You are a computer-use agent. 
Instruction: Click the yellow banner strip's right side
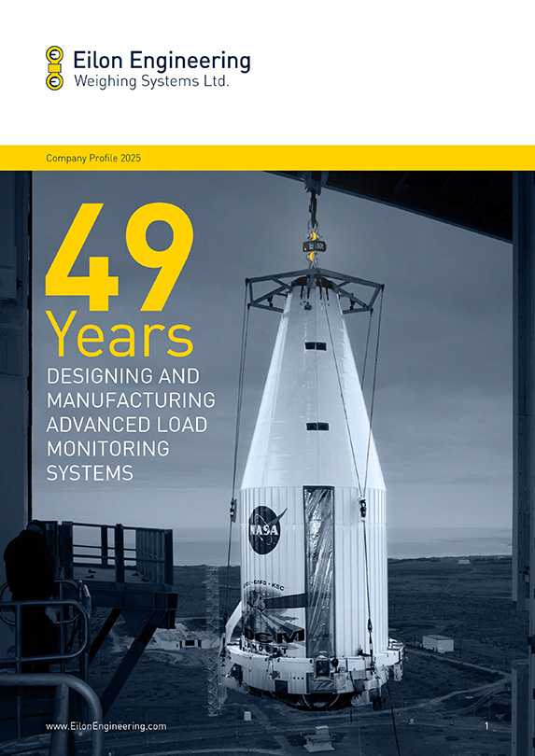coord(401,158)
